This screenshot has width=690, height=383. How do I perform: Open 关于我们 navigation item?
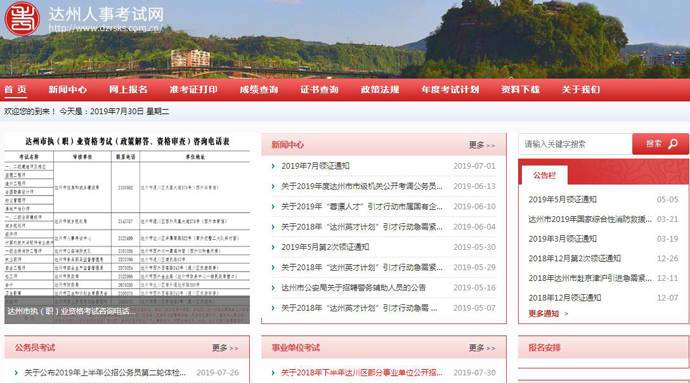click(581, 90)
